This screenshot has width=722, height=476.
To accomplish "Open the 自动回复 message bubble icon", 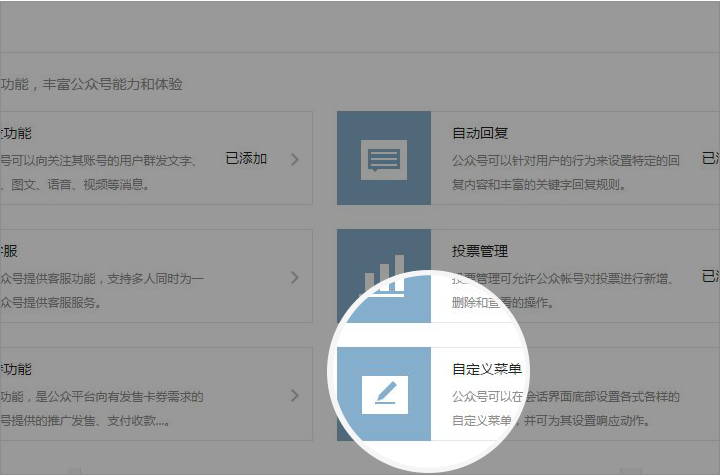I will coord(384,158).
